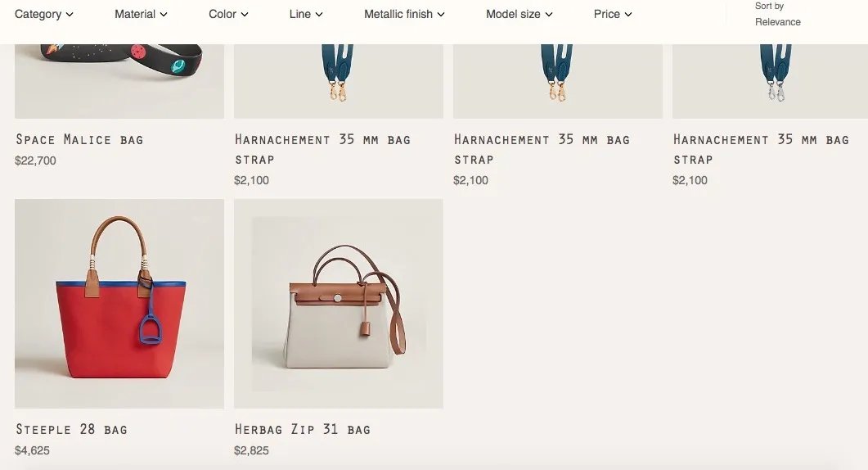868x470 pixels.
Task: Expand the Metallic finish filter
Action: click(x=404, y=15)
